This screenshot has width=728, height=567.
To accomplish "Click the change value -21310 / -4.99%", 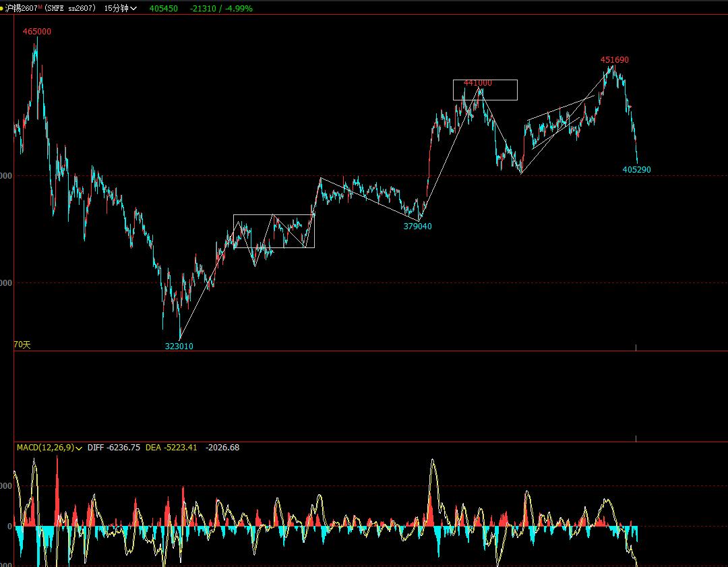I will coord(221,8).
